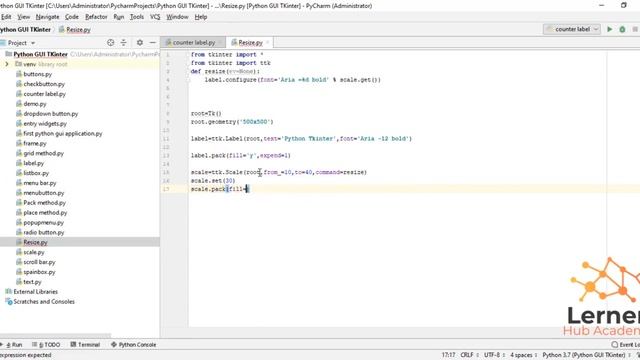Open the Python Console tool window
Image resolution: width=640 pixels, height=360 pixels.
coord(133,344)
